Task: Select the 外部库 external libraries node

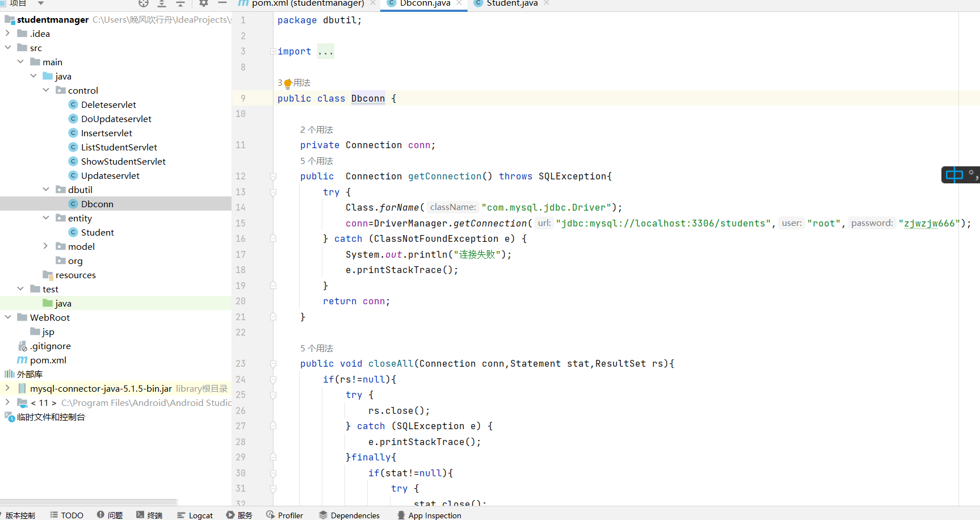Action: tap(30, 374)
